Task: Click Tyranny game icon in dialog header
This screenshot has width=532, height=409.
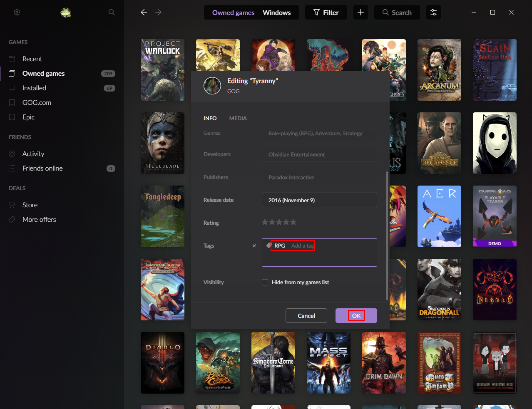Action: pos(212,86)
